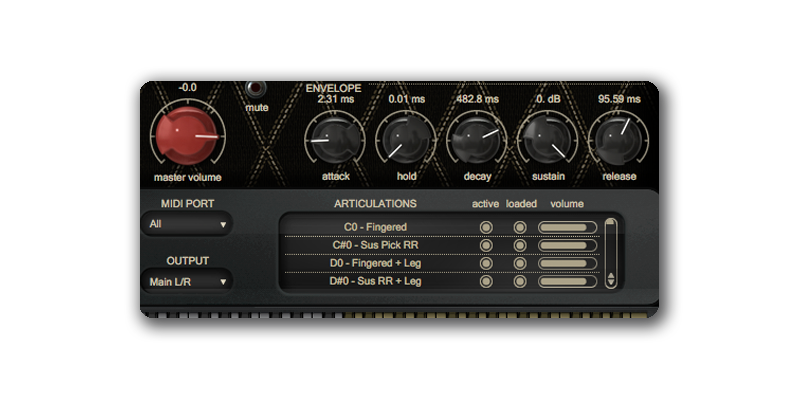Click the sustain envelope knob
This screenshot has width=800, height=400.
[x=546, y=141]
